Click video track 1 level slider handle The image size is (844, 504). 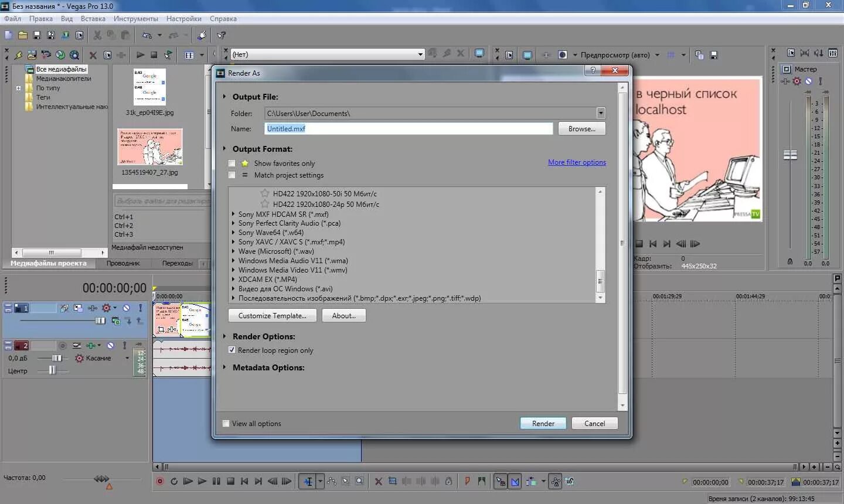coord(100,321)
